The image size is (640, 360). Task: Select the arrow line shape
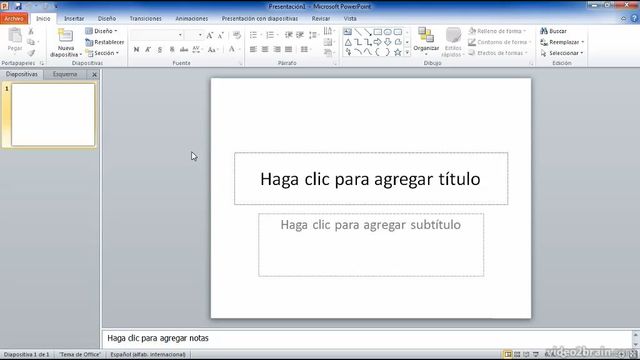[x=368, y=32]
